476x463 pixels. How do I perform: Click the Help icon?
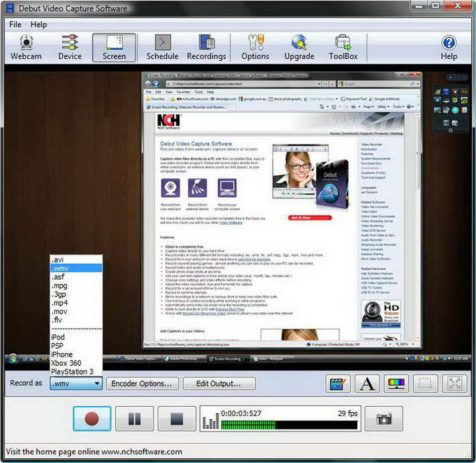449,48
